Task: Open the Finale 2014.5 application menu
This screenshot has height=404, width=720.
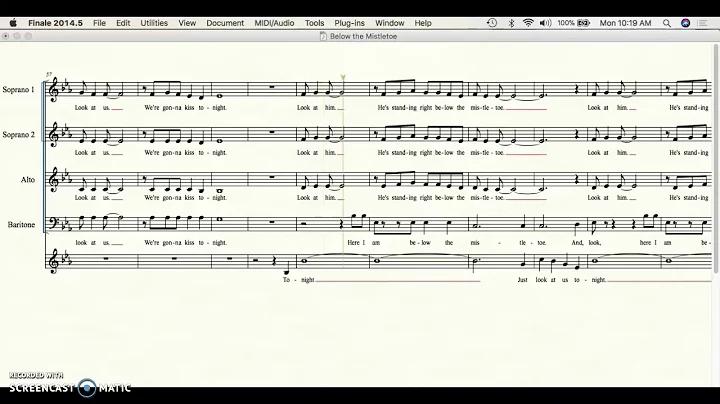Action: [x=55, y=23]
